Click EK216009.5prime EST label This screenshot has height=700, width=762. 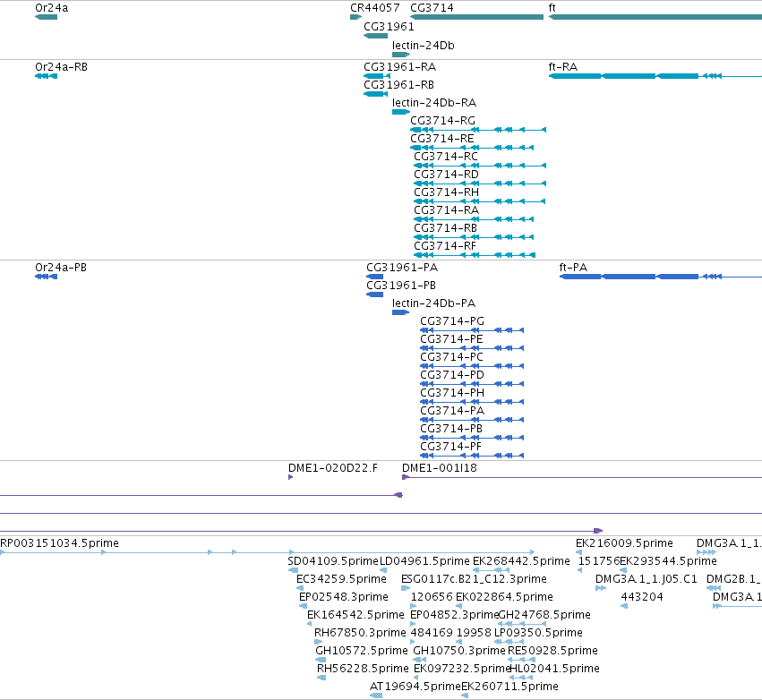[x=624, y=543]
